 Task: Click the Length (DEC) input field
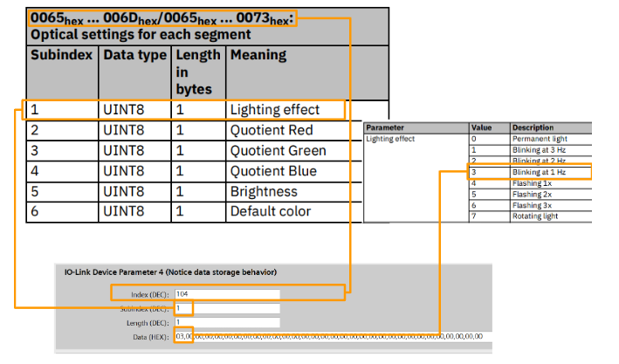point(227,322)
